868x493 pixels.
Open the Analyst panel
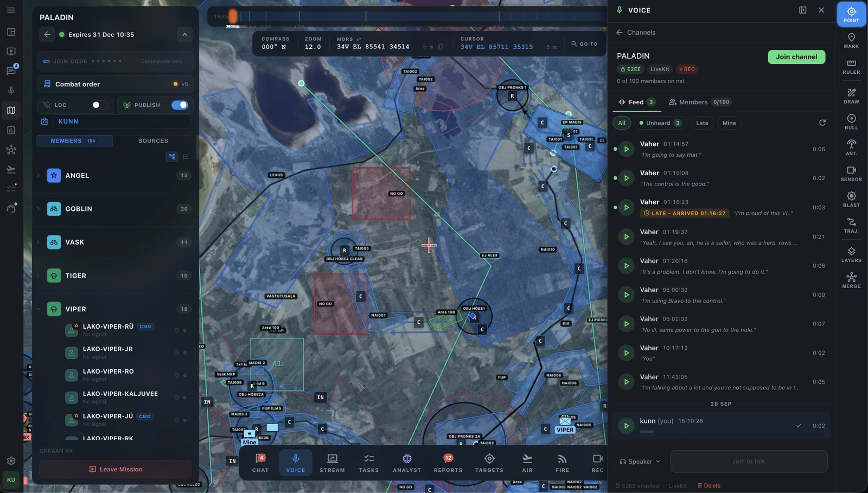click(x=407, y=463)
